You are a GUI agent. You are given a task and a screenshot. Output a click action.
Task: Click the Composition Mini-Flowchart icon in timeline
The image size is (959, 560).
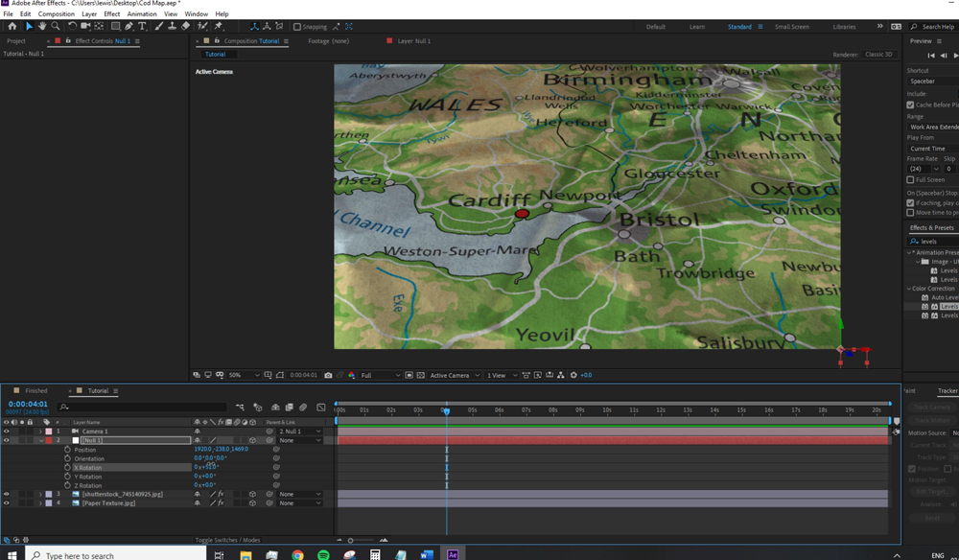[240, 408]
